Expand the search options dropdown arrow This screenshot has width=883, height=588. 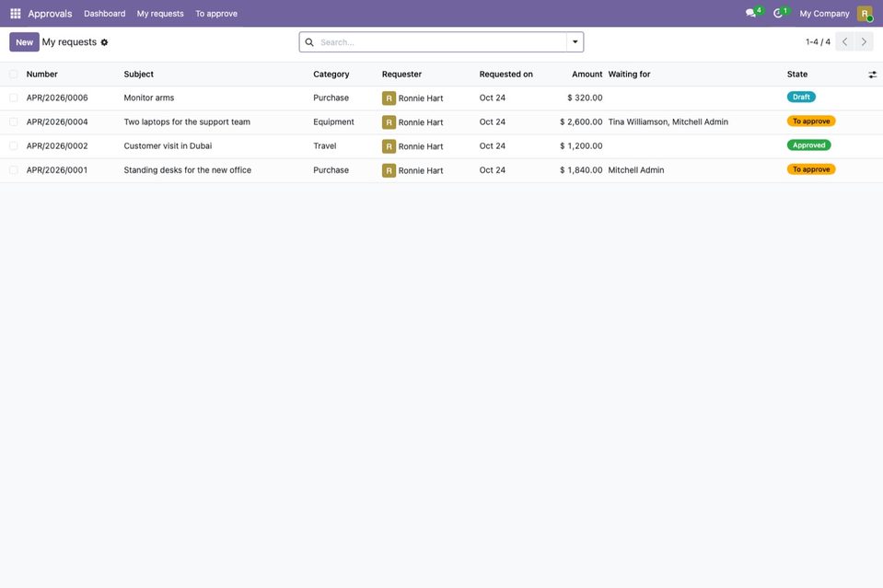pyautogui.click(x=575, y=42)
